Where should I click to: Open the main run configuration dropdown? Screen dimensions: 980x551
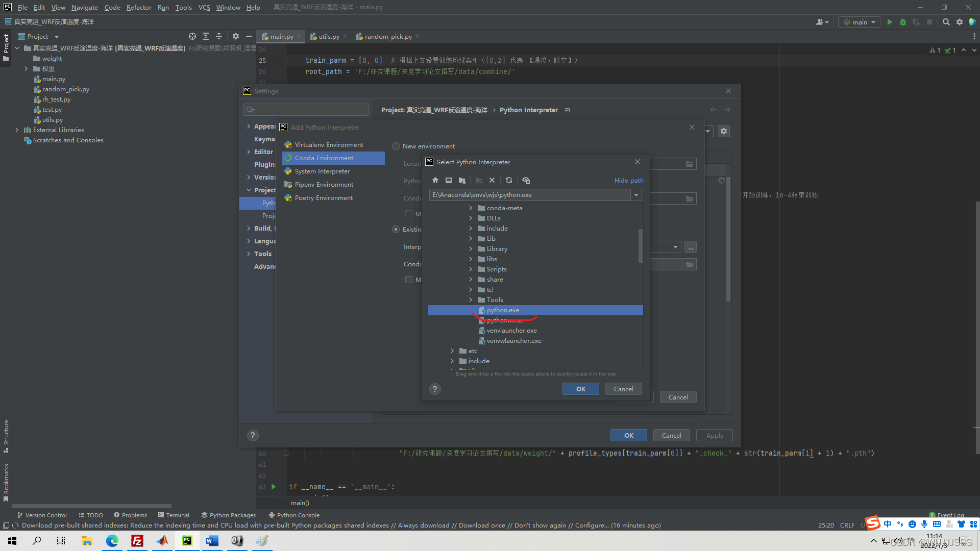859,22
